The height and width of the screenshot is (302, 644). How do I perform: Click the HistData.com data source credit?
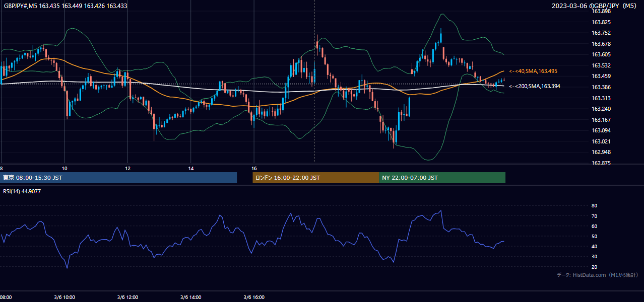pos(598,275)
